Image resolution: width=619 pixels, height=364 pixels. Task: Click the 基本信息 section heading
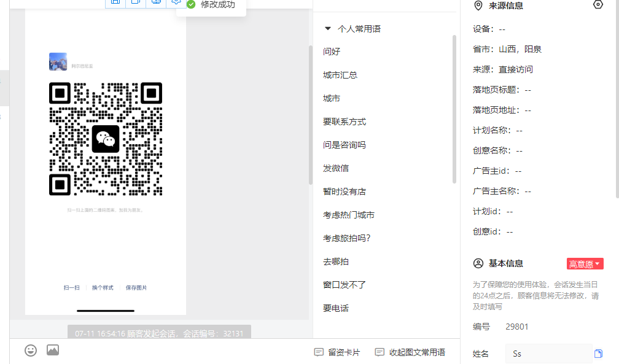pos(506,263)
